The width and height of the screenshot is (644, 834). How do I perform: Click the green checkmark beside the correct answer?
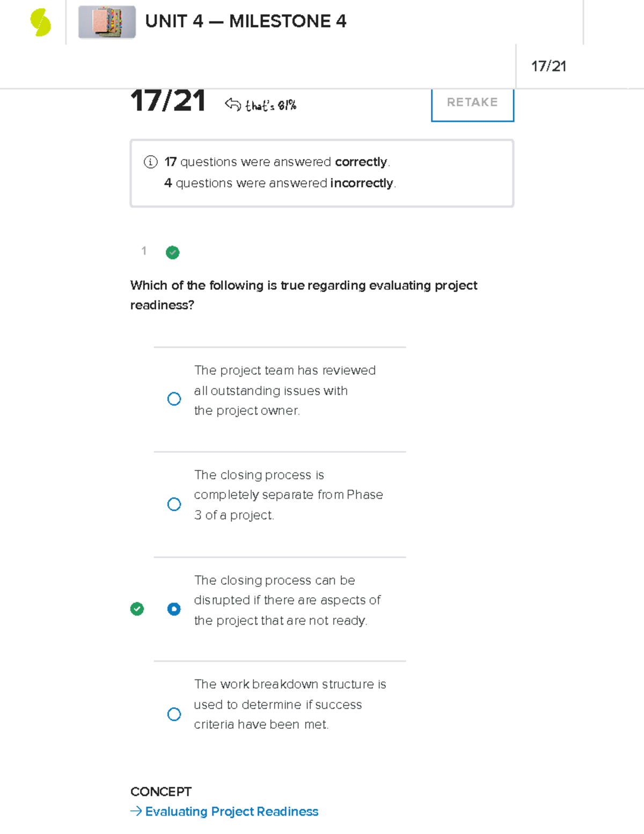coord(137,609)
